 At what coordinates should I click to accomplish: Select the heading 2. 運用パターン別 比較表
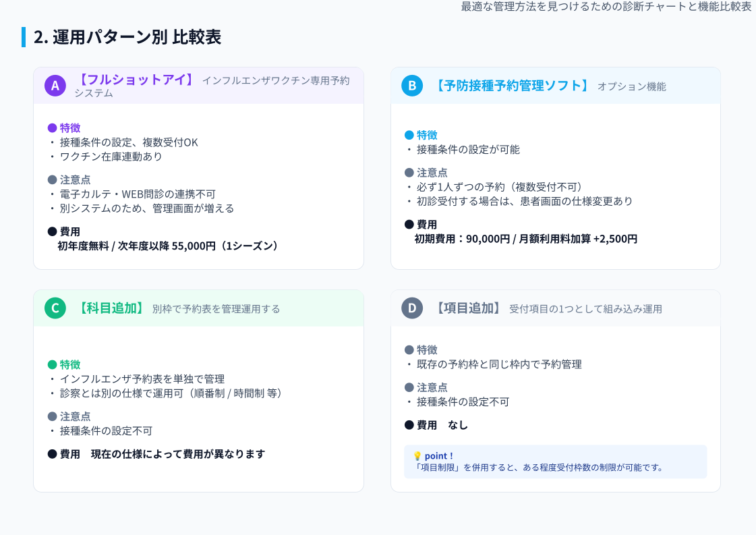tap(127, 37)
